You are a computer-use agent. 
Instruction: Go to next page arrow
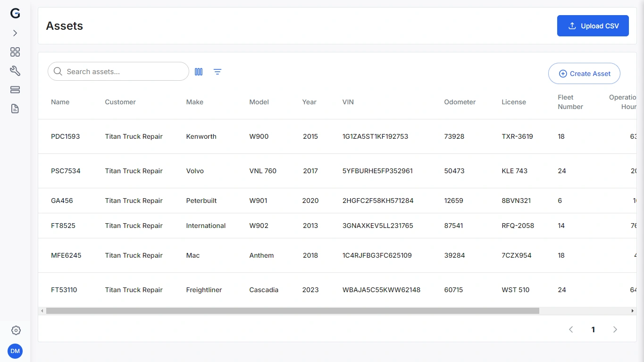(x=615, y=329)
